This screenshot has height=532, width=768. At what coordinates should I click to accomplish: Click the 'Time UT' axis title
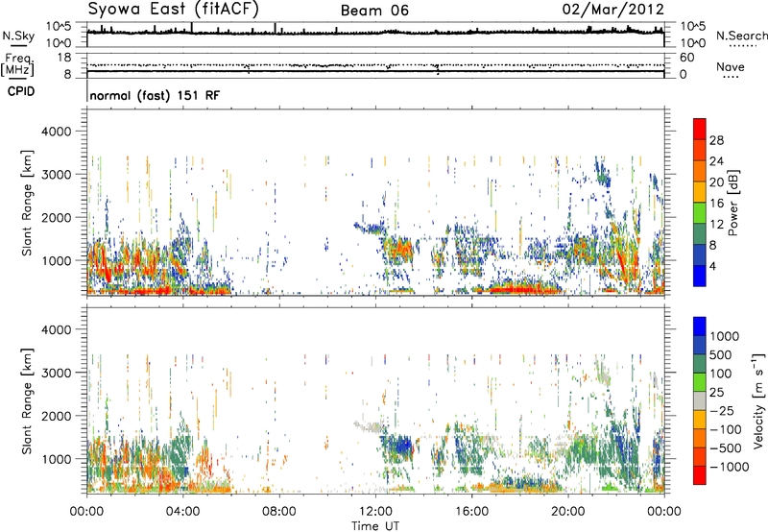[x=375, y=526]
